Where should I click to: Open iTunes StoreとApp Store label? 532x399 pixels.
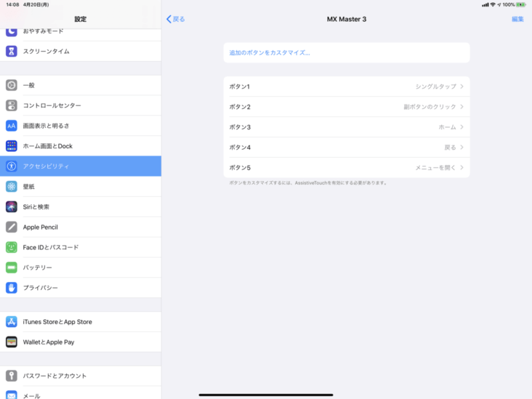point(57,322)
